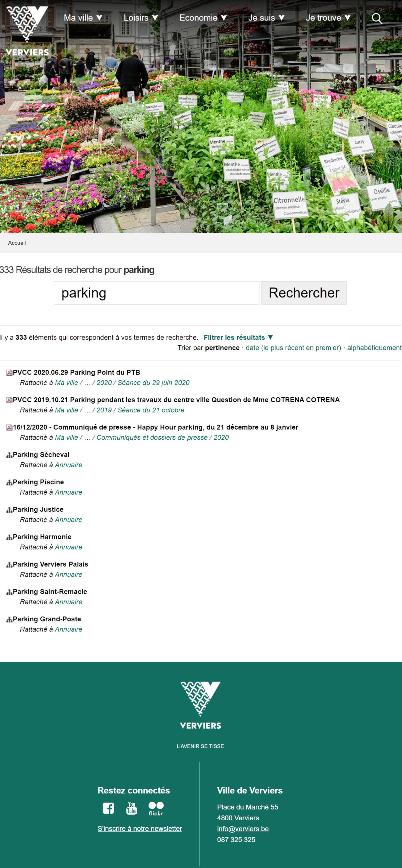
Task: Open the YouTube icon in footer
Action: tap(131, 808)
